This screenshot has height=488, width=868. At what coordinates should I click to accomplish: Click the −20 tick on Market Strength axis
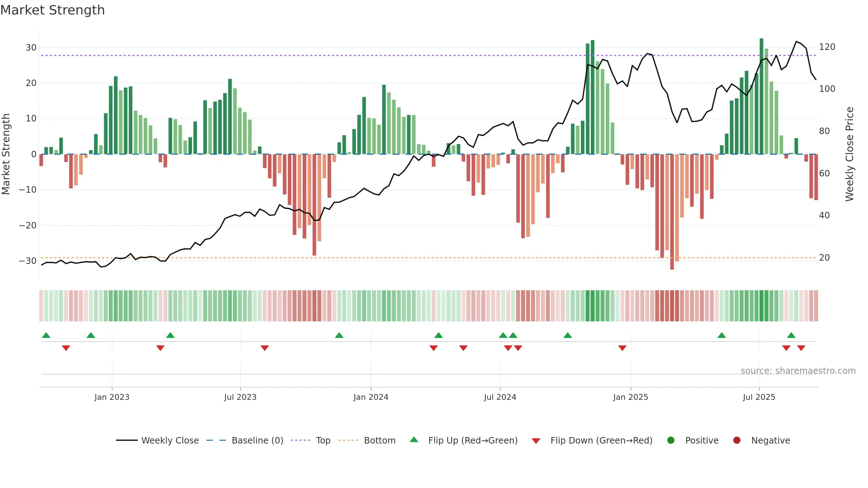(x=28, y=226)
